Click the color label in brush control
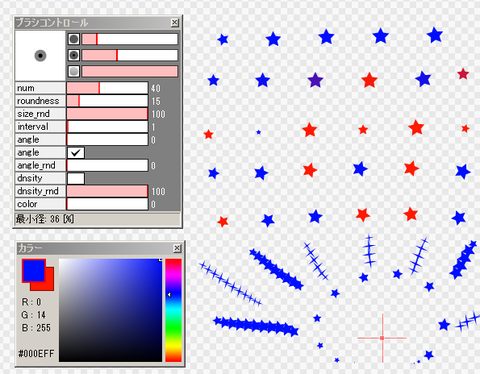 pos(40,204)
